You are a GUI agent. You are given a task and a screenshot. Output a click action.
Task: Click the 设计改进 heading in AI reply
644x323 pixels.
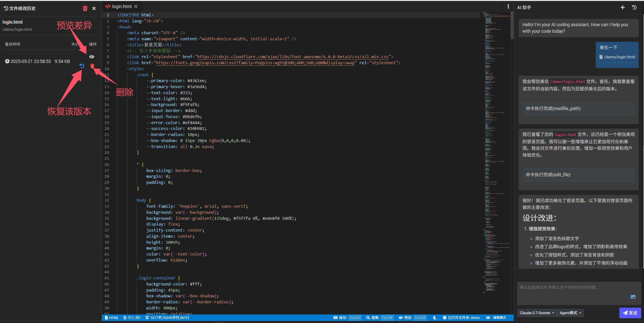tap(540, 218)
